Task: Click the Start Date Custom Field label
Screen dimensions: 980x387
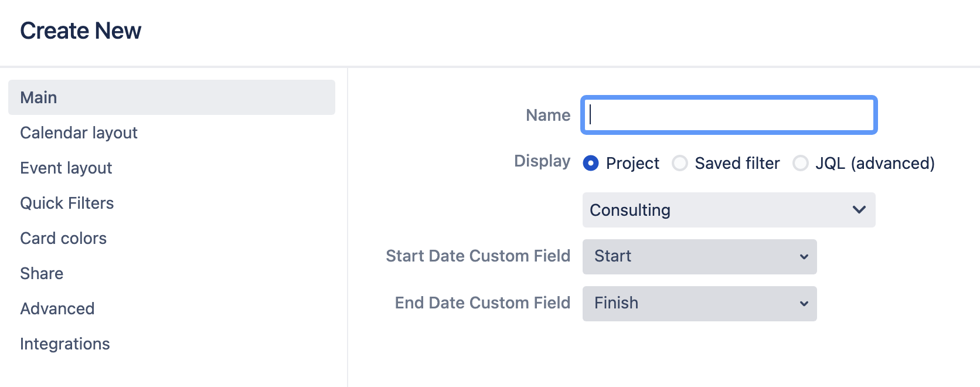Action: [x=478, y=256]
